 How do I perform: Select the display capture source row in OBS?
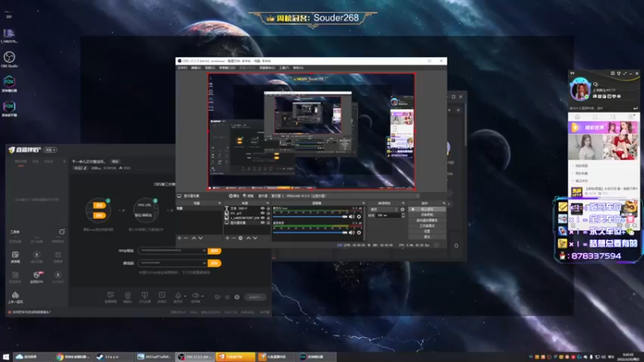tap(248, 223)
